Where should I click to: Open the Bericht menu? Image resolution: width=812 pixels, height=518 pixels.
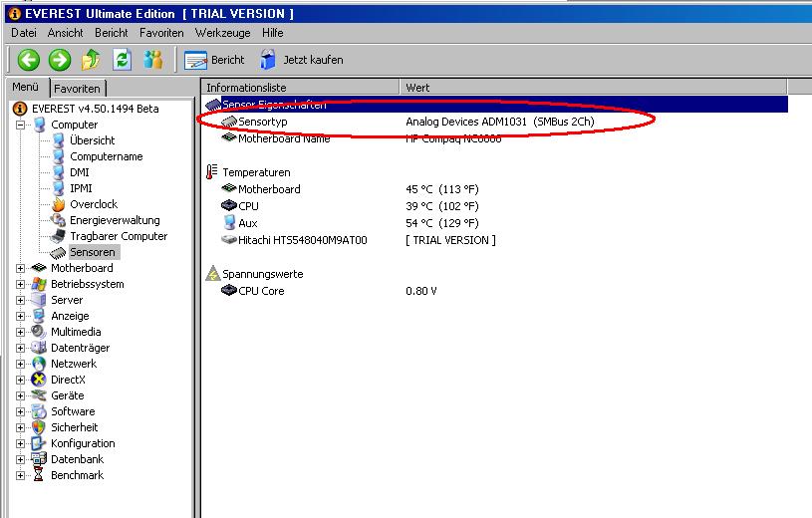pos(111,33)
